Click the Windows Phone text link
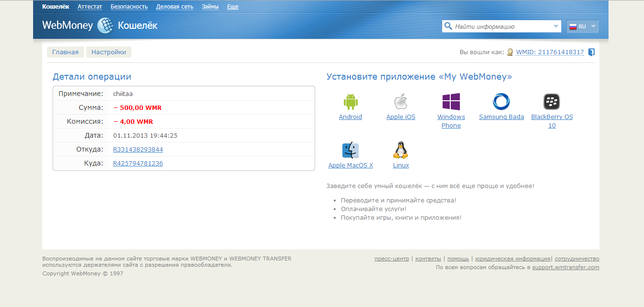644x307 pixels. (451, 121)
